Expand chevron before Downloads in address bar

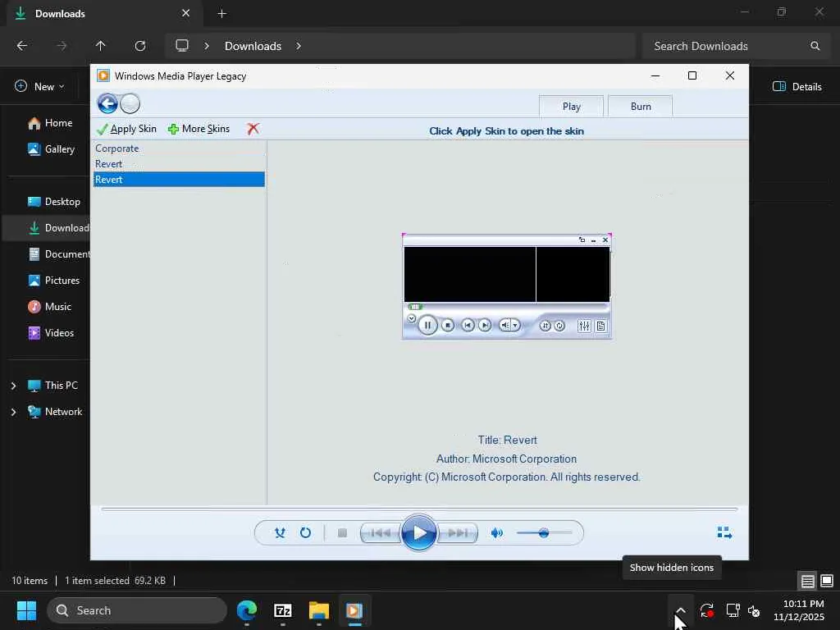coord(207,46)
